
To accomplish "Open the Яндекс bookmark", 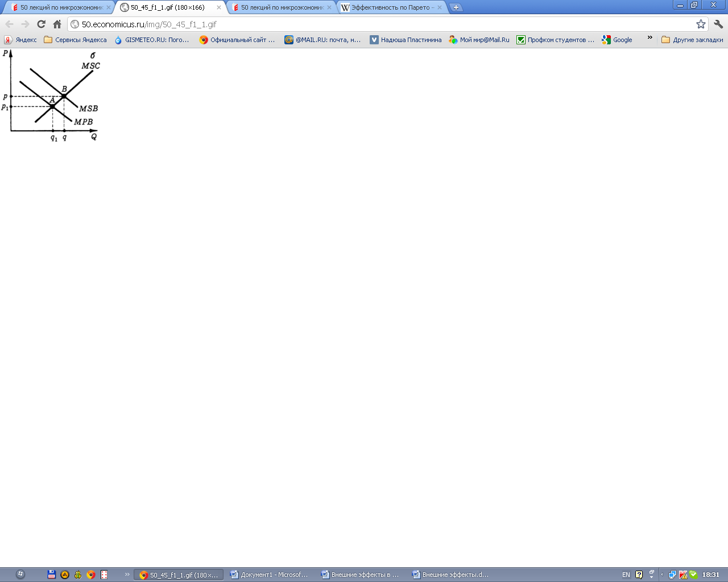I will coord(20,40).
